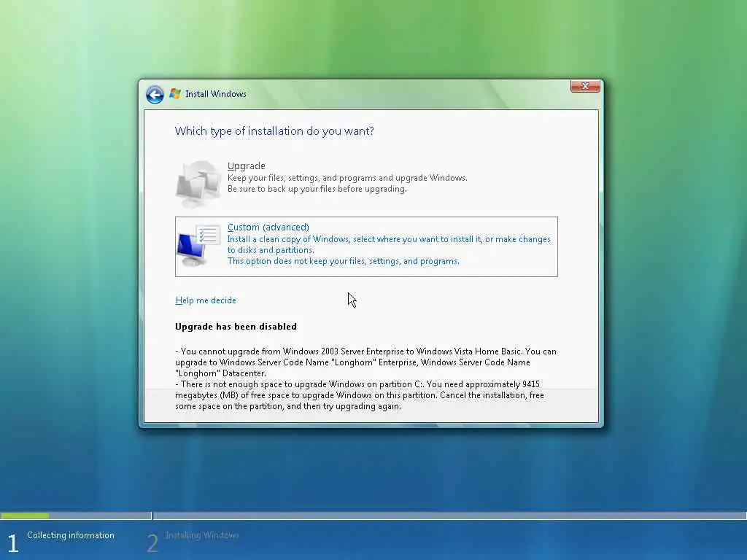
Task: Click step number 2 indicator
Action: pos(152,543)
